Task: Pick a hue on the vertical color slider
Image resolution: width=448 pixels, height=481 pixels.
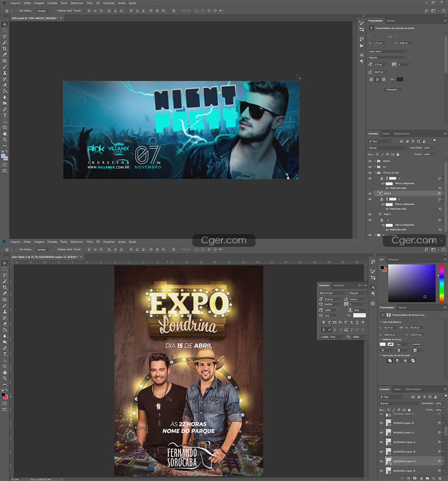Action: (441, 283)
